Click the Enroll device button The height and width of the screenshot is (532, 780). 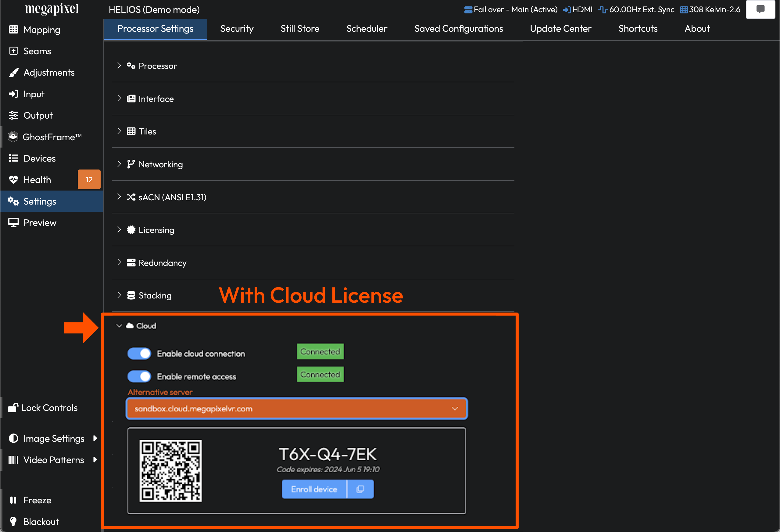[314, 489]
